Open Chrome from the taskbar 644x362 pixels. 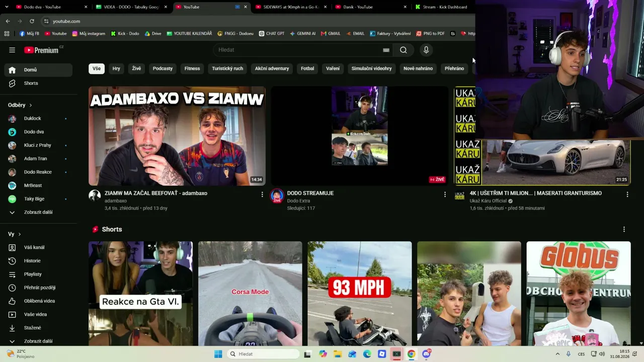411,354
